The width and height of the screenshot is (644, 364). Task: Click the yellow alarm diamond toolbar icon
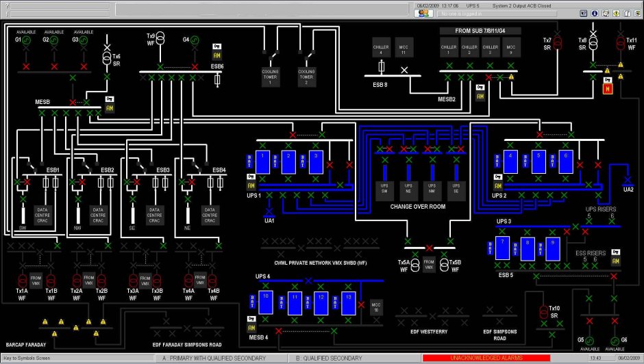pyautogui.click(x=616, y=14)
